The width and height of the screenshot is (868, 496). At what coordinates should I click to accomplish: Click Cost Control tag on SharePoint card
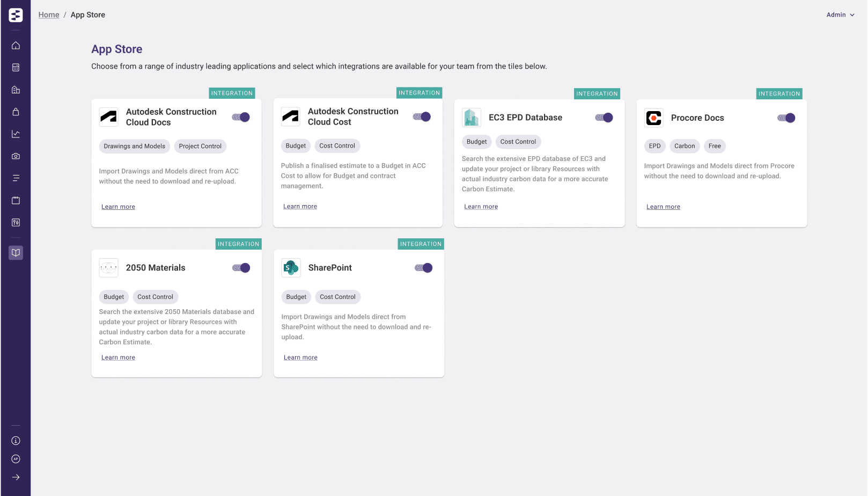point(338,297)
